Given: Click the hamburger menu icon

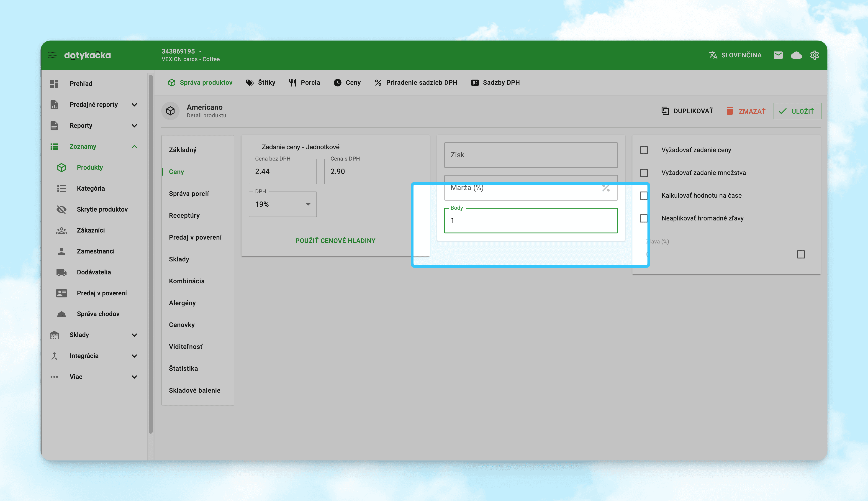Looking at the screenshot, I should point(52,55).
